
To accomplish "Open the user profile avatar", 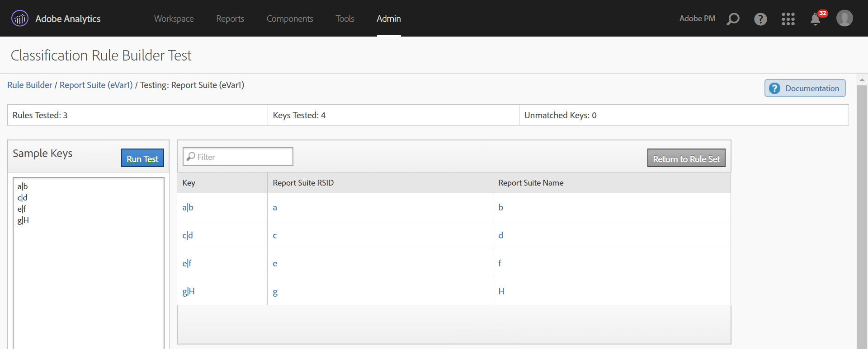I will (x=844, y=19).
